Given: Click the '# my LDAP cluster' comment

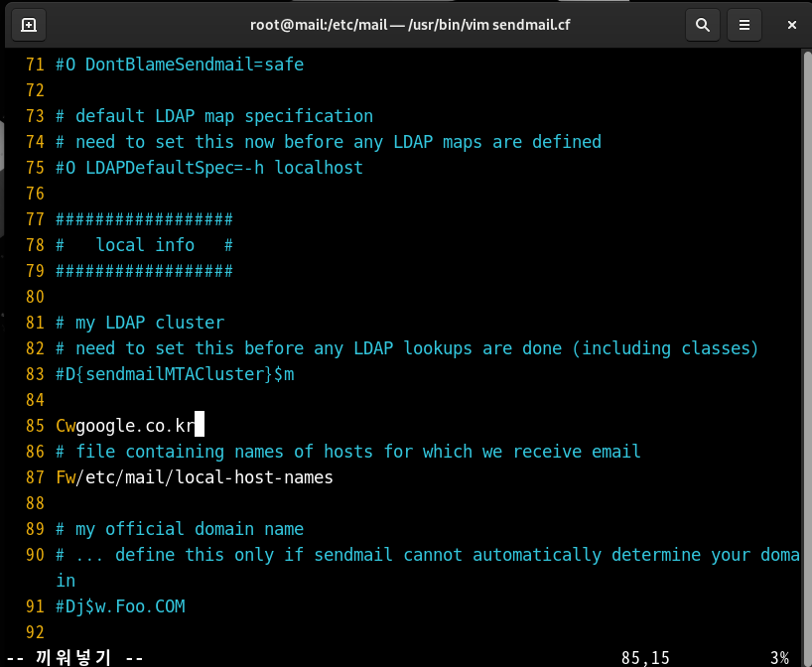Looking at the screenshot, I should pos(140,323).
